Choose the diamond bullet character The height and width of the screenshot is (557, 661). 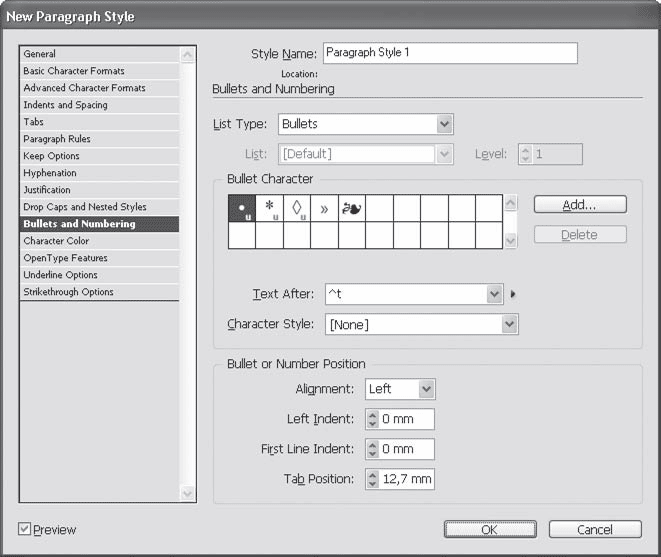[297, 208]
